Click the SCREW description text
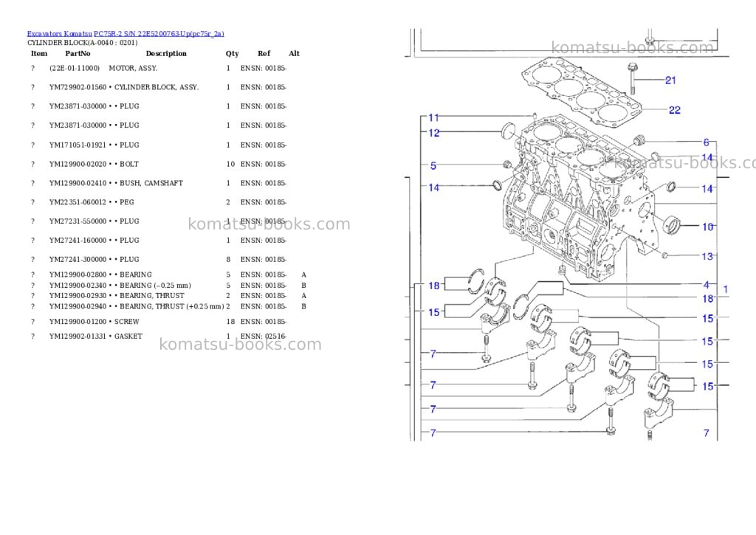The width and height of the screenshot is (756, 535). [x=127, y=322]
